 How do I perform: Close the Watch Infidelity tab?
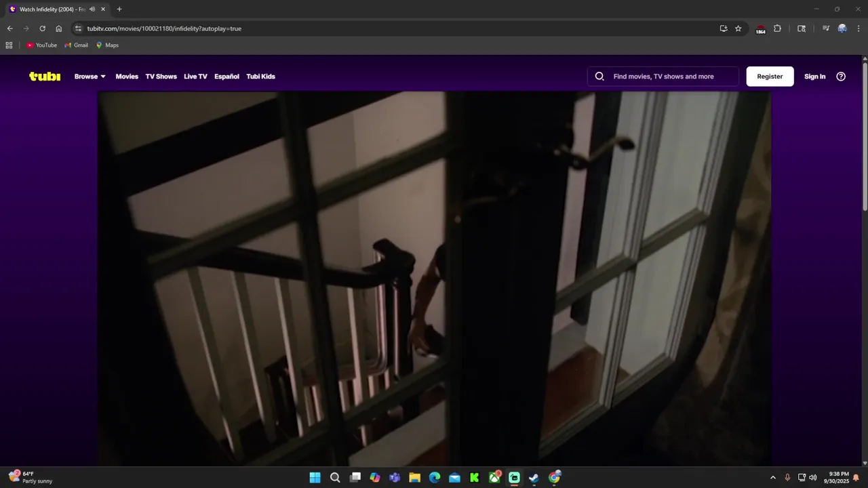click(x=103, y=9)
